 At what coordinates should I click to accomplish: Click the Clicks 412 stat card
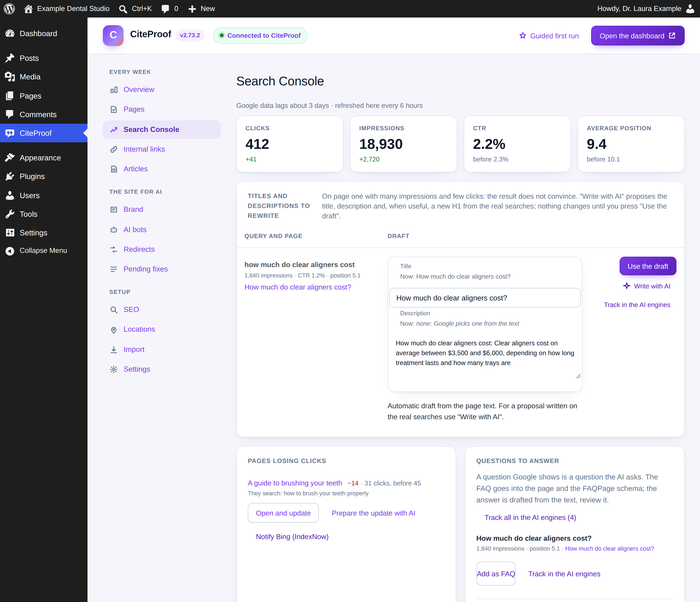(290, 144)
